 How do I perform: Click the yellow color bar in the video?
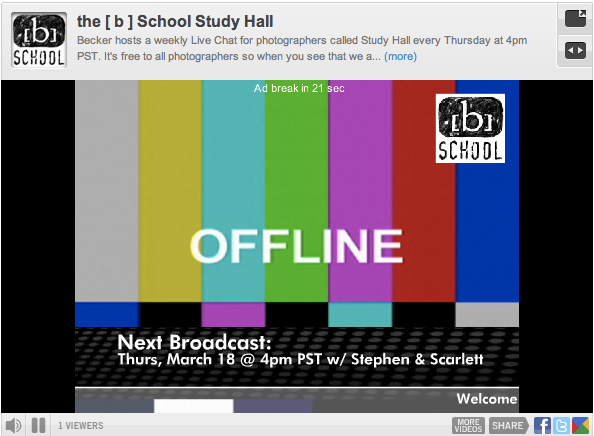(x=170, y=191)
